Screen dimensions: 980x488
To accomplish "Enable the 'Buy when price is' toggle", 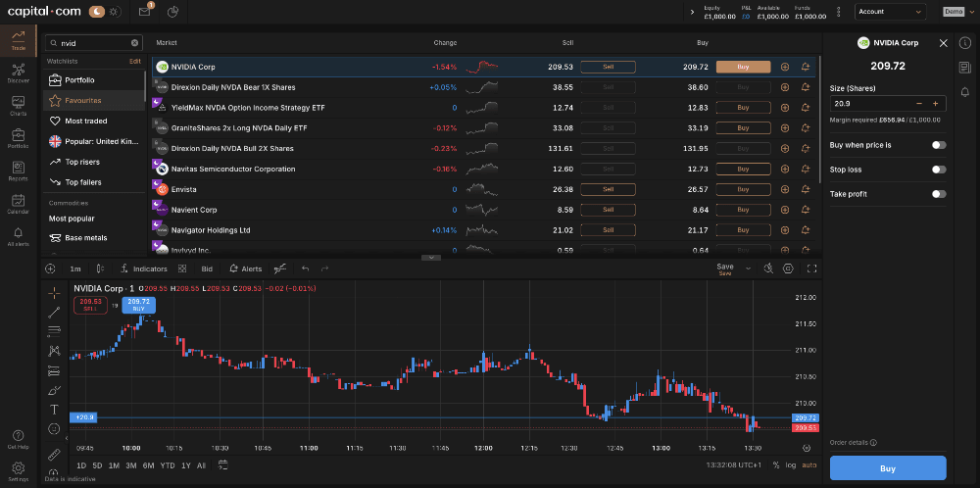I will point(939,145).
